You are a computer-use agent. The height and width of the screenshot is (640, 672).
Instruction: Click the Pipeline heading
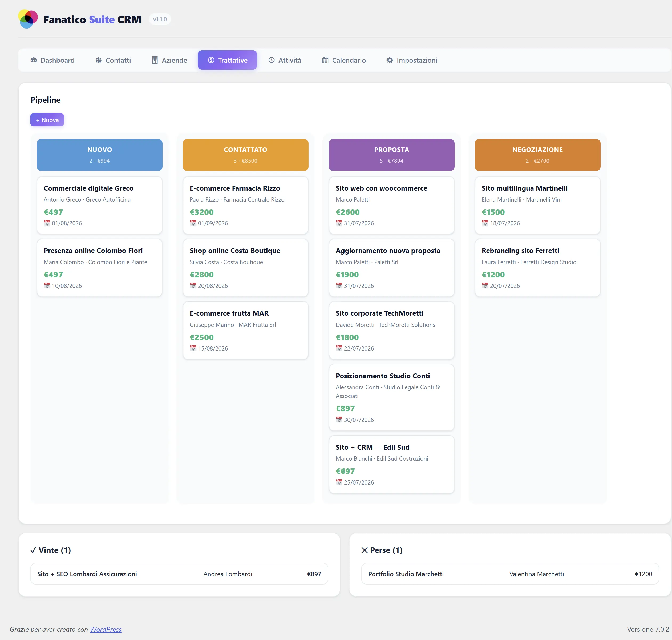45,100
